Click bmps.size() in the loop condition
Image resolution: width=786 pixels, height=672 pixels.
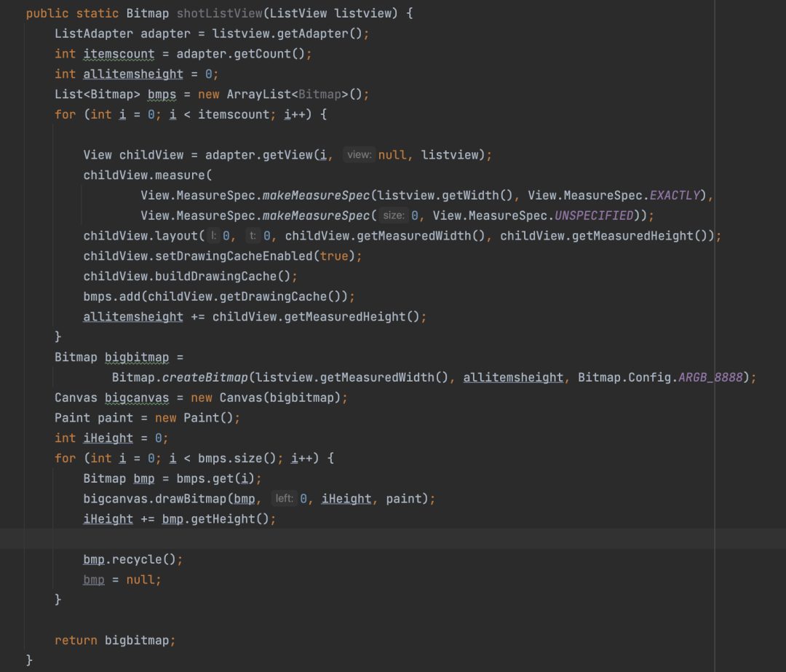pos(237,459)
